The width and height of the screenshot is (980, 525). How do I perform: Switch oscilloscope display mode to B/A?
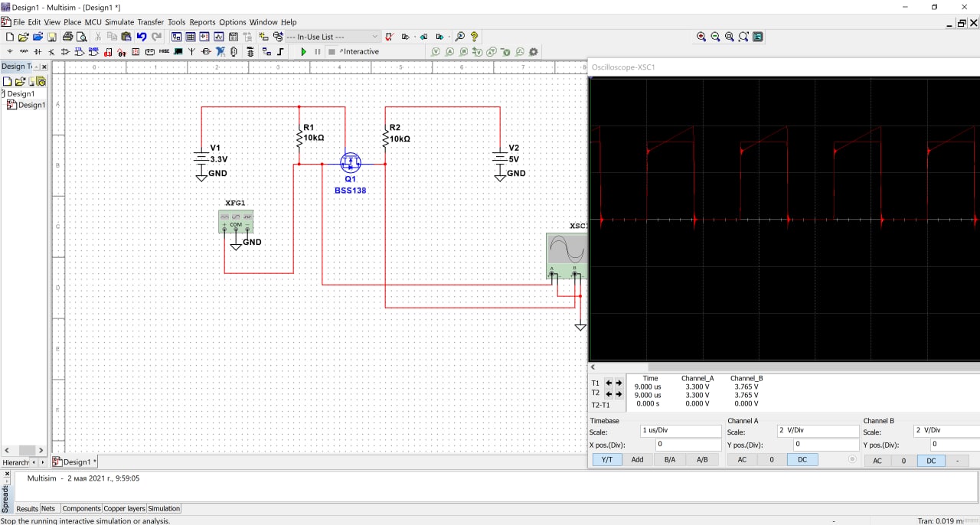pos(670,460)
